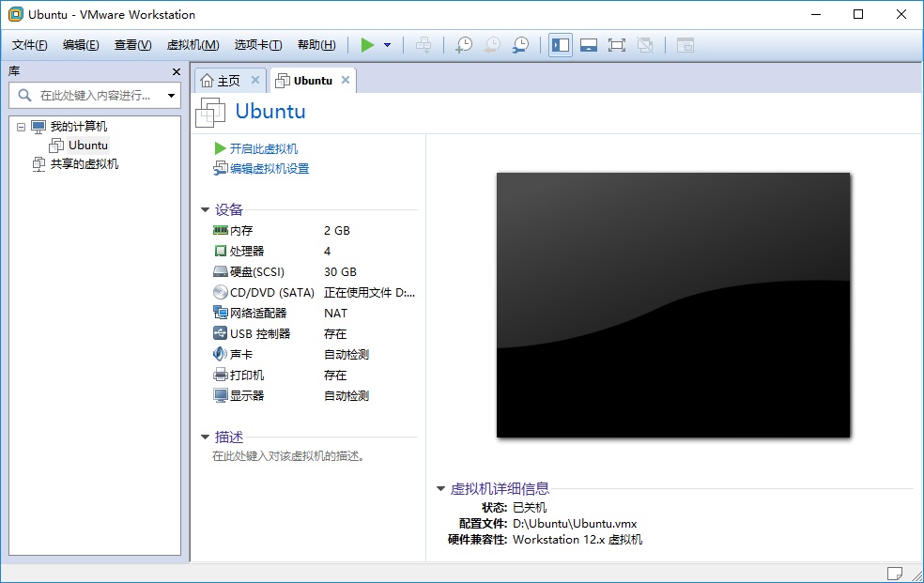Open the library search dropdown arrow
The image size is (924, 583).
click(x=171, y=96)
